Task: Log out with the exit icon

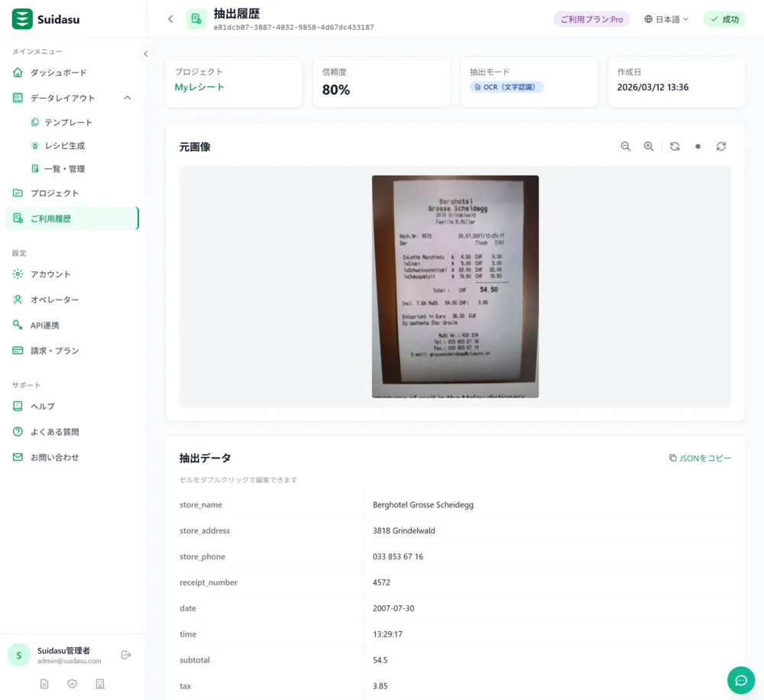Action: [126, 655]
